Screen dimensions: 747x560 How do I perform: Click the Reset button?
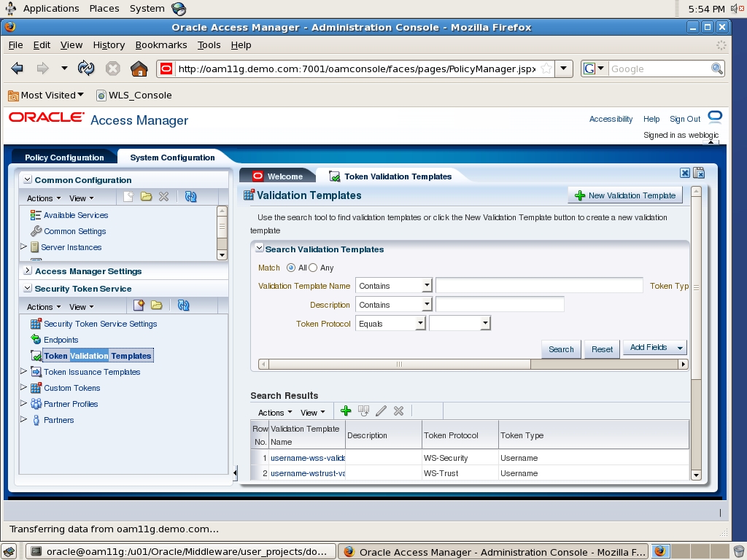pos(602,349)
